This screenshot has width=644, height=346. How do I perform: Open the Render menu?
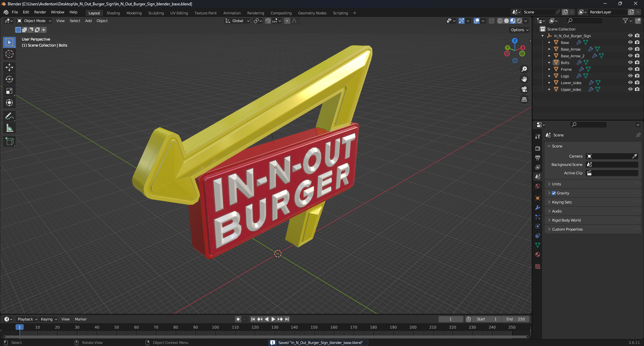[40, 12]
